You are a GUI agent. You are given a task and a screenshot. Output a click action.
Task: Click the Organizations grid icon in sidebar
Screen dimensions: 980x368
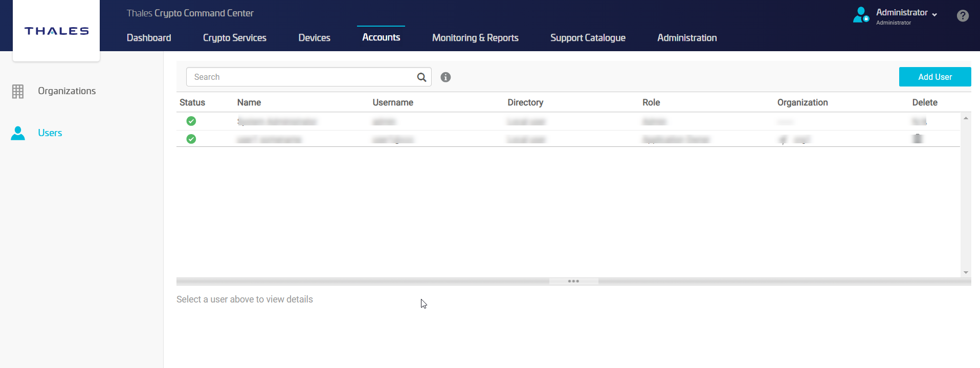(x=18, y=91)
